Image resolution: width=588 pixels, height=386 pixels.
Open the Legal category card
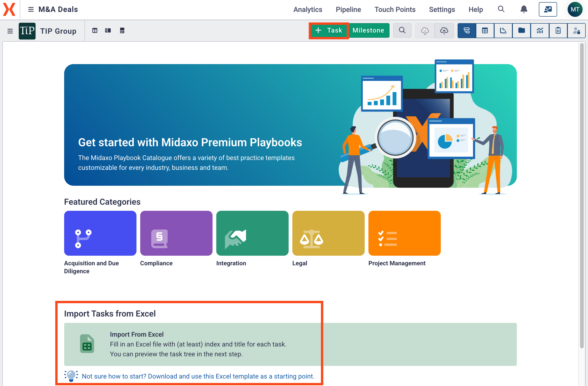point(328,233)
